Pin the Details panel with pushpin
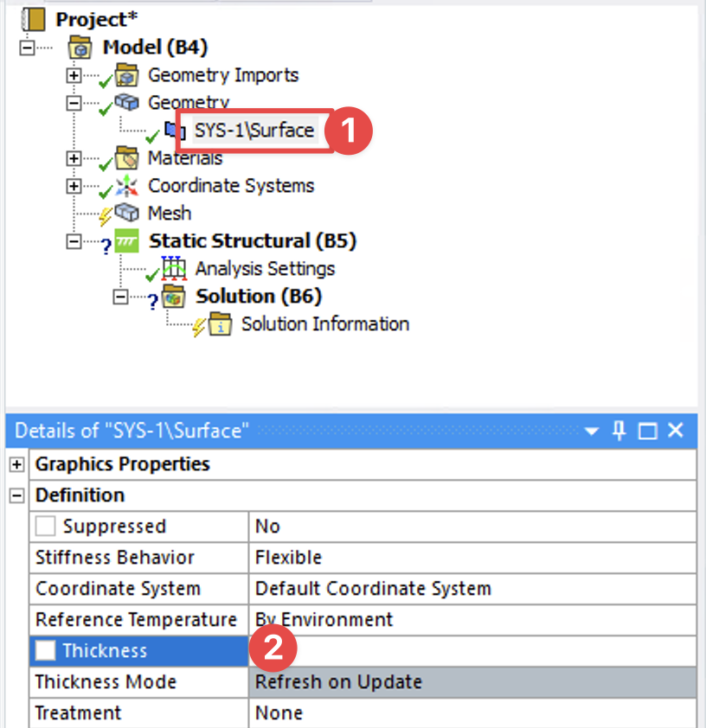This screenshot has height=728, width=706. [x=619, y=431]
